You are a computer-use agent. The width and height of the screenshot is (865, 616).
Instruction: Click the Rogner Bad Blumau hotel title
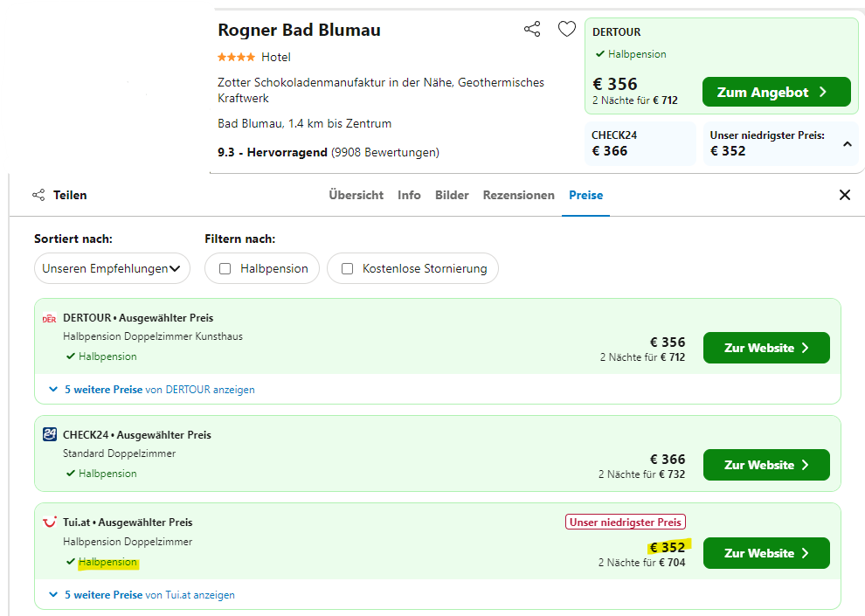[299, 30]
